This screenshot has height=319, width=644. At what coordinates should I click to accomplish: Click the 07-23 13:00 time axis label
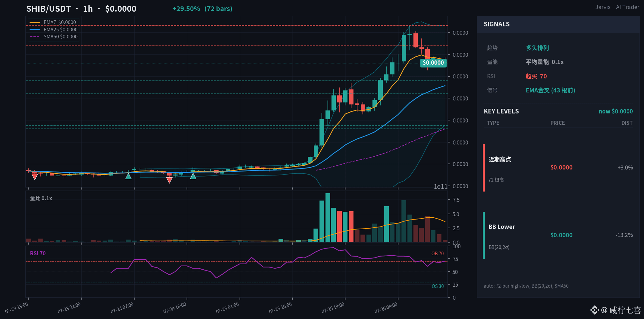17,308
